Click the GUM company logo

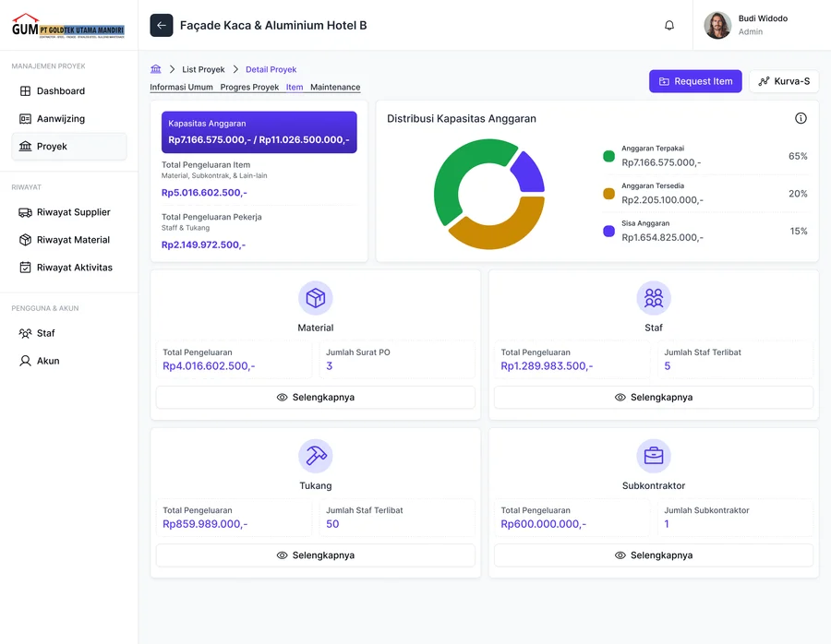tap(68, 26)
